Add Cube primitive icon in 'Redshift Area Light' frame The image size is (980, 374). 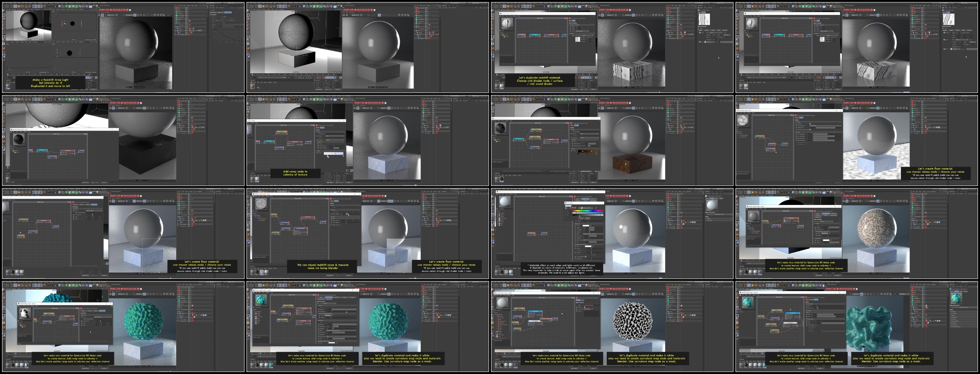(x=59, y=6)
